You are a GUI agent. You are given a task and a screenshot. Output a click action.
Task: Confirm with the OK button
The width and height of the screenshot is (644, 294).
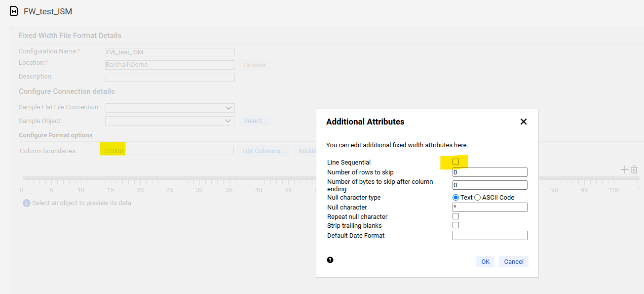(x=485, y=261)
